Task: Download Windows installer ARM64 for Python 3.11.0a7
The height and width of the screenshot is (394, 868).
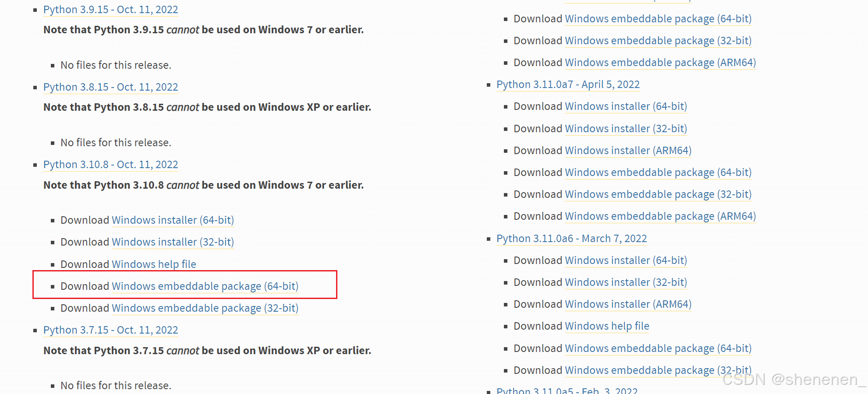Action: (628, 150)
